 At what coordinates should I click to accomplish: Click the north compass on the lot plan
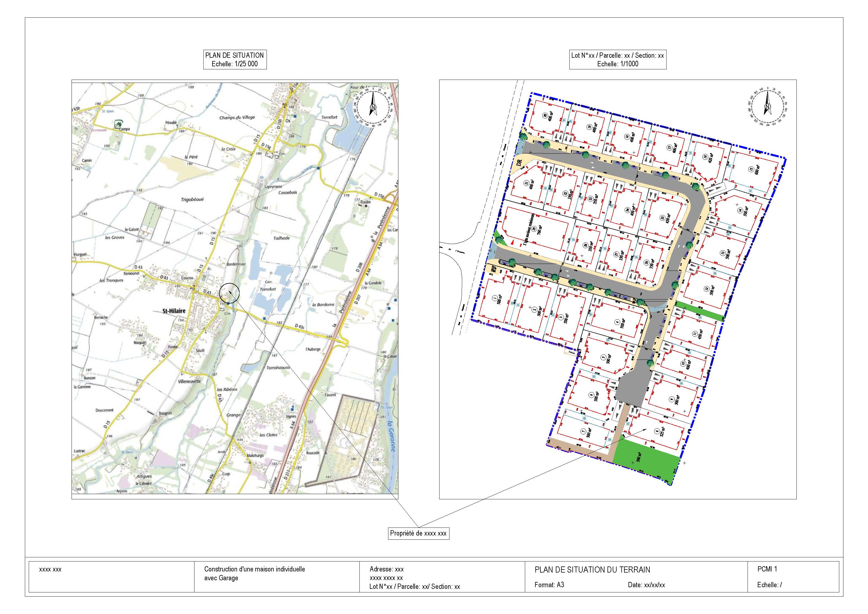[x=767, y=107]
